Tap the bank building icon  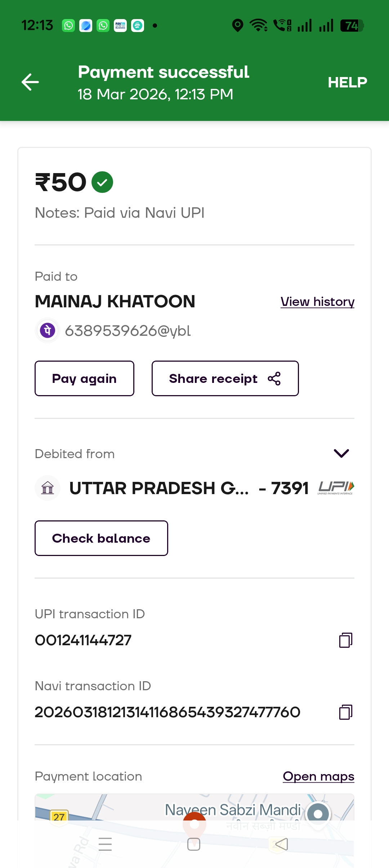coord(48,488)
